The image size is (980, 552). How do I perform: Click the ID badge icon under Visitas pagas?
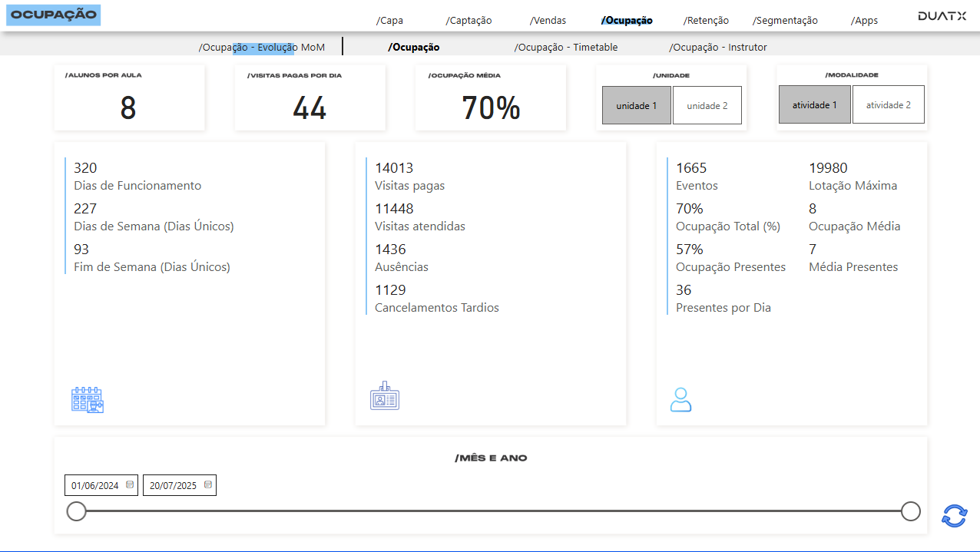[384, 396]
